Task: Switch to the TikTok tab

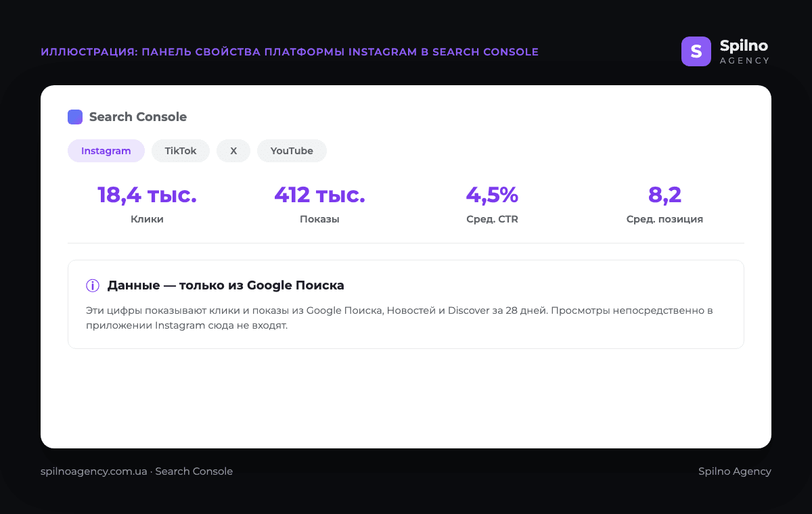Action: pos(181,151)
